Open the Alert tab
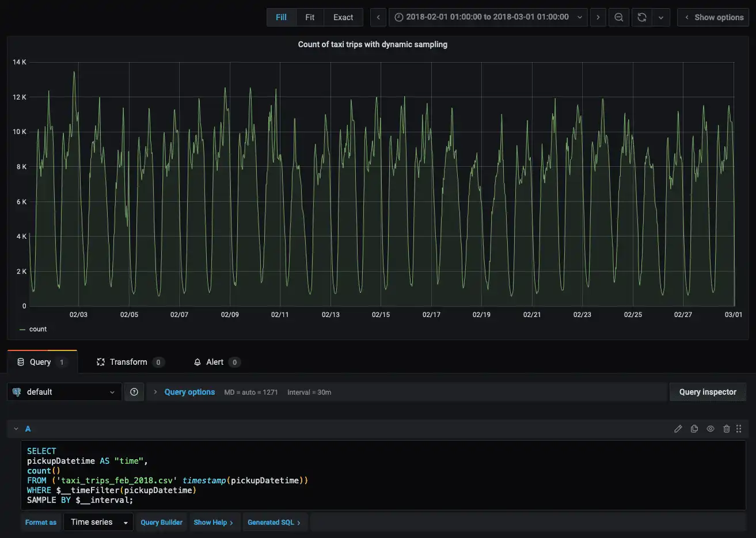Screen dimensions: 756x538 tap(215, 362)
